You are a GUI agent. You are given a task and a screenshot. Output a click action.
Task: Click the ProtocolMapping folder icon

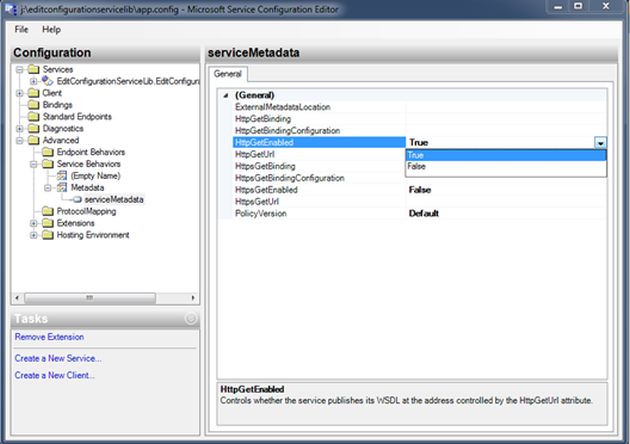tap(48, 211)
